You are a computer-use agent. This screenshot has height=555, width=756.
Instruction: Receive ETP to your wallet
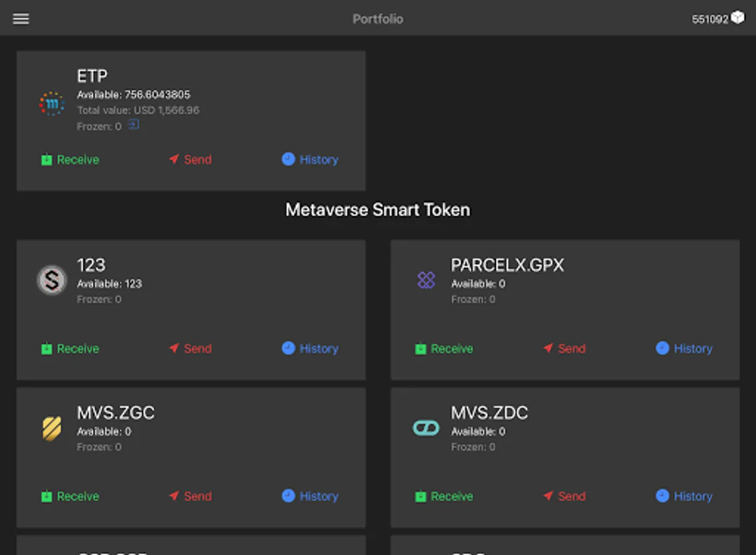click(x=70, y=160)
